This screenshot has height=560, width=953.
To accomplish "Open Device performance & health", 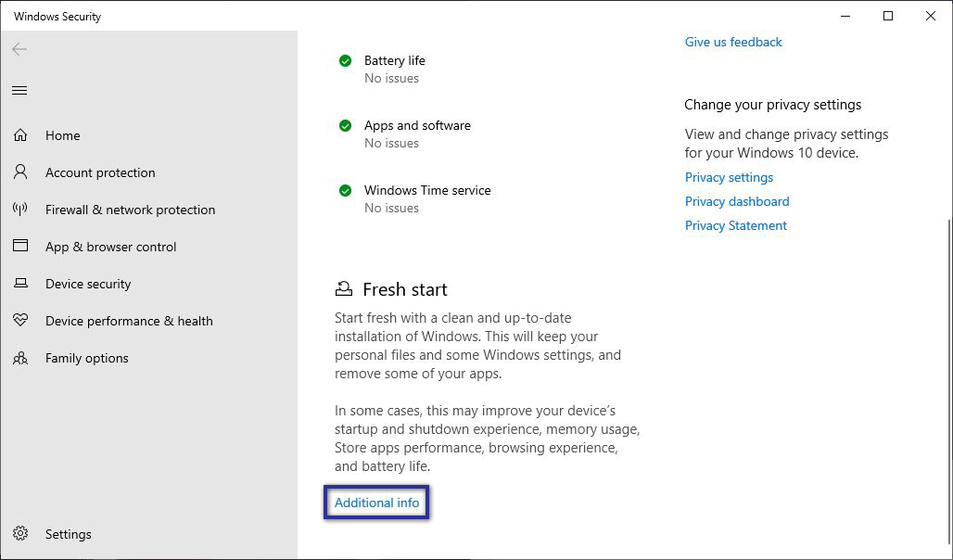I will click(x=129, y=321).
